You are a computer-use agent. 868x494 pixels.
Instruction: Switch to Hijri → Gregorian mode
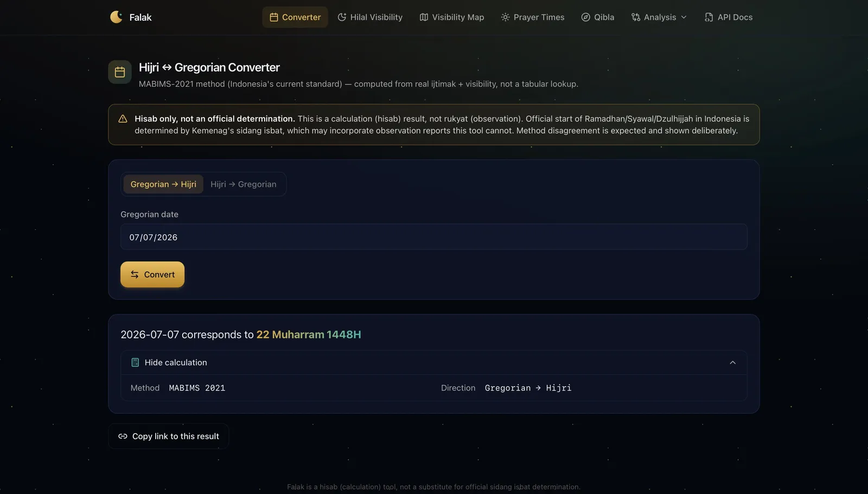(244, 184)
